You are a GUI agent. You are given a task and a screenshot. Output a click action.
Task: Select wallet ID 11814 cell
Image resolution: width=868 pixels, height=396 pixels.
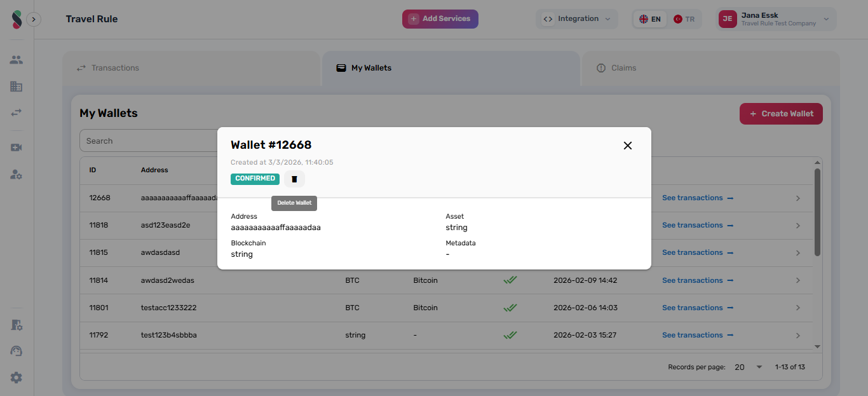click(98, 280)
